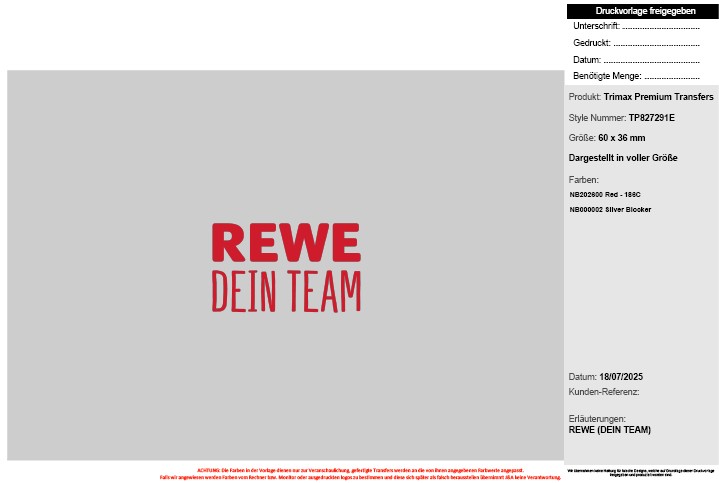Click the black liability note at bottom right
Viewport: 719px width, 483px height.
coord(641,473)
